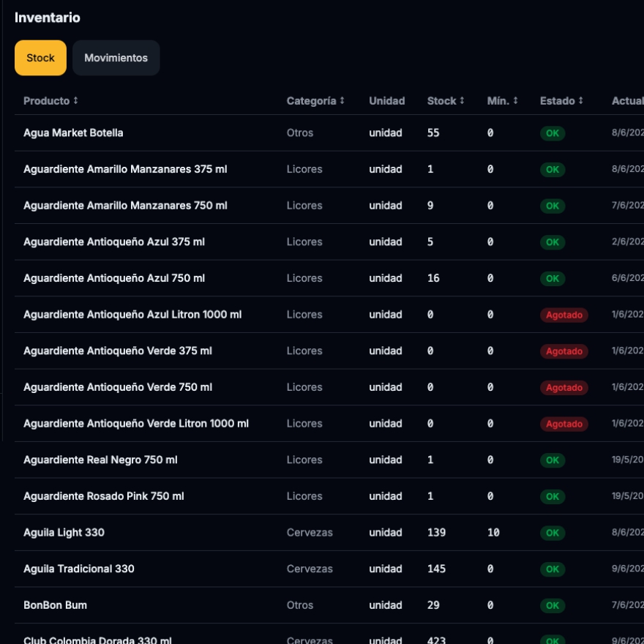Click Agotado badge of Azul Litron 1000 ml
Image resolution: width=644 pixels, height=644 pixels.
coord(564,315)
